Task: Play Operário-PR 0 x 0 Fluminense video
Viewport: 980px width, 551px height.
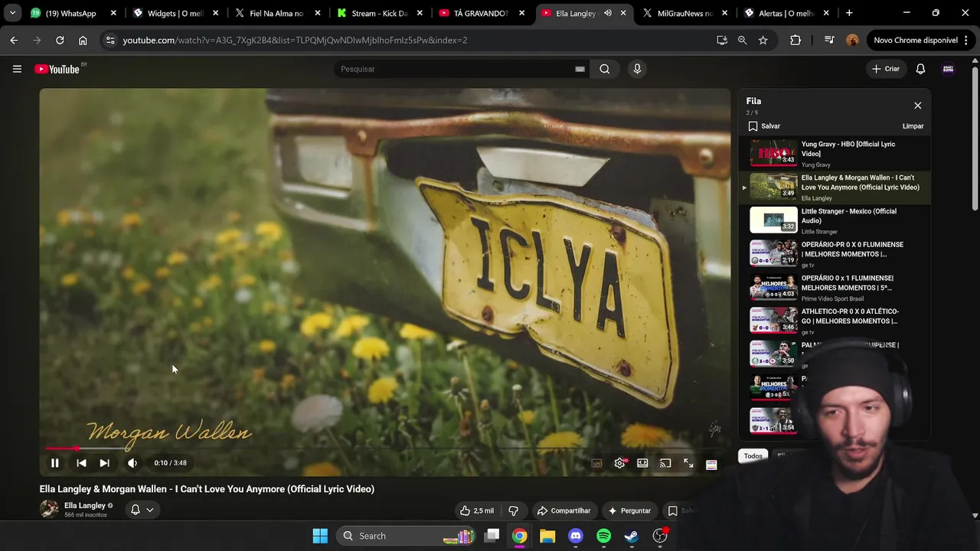Action: click(x=835, y=254)
